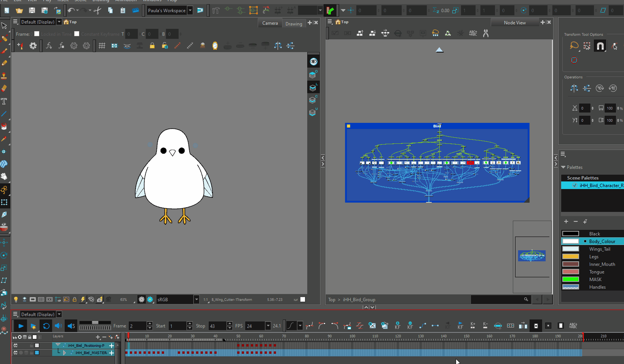
Task: Select the Select tool in the left toolbar
Action: 5,26
